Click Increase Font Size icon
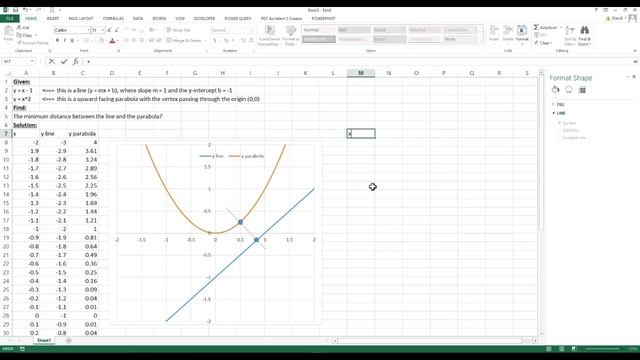Screen dimensions: 640x360 tap(109, 30)
